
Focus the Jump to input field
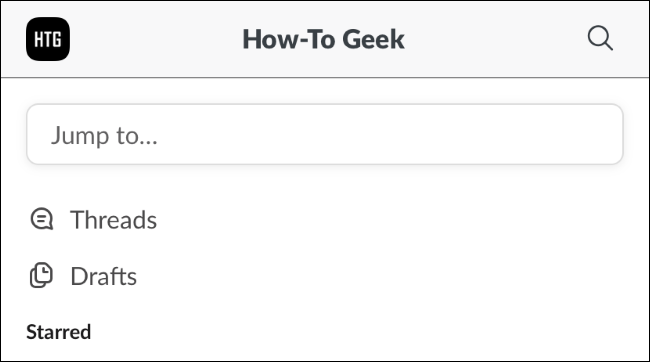[x=325, y=134]
